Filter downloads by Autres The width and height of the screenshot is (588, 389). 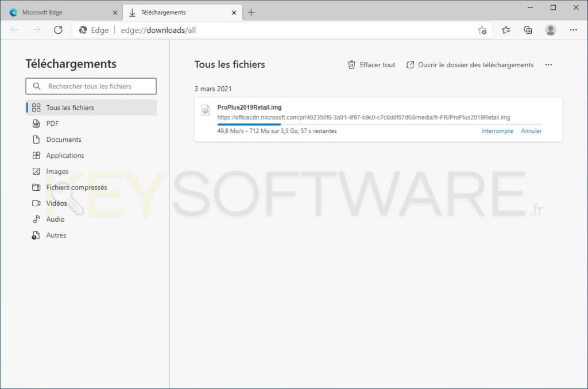91,235
